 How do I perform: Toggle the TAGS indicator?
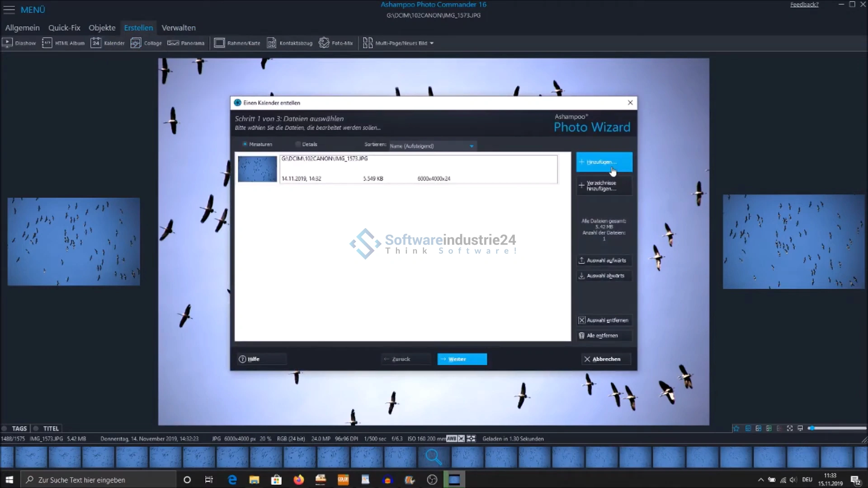click(5, 428)
